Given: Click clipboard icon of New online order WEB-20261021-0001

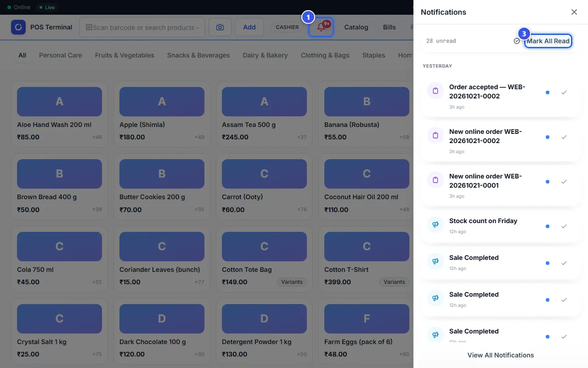Looking at the screenshot, I should click(x=435, y=180).
